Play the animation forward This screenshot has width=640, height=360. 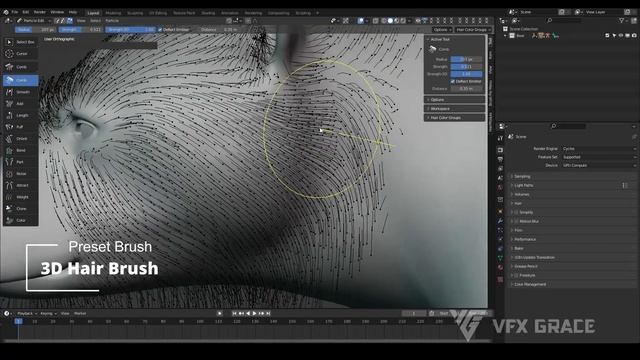(255, 313)
